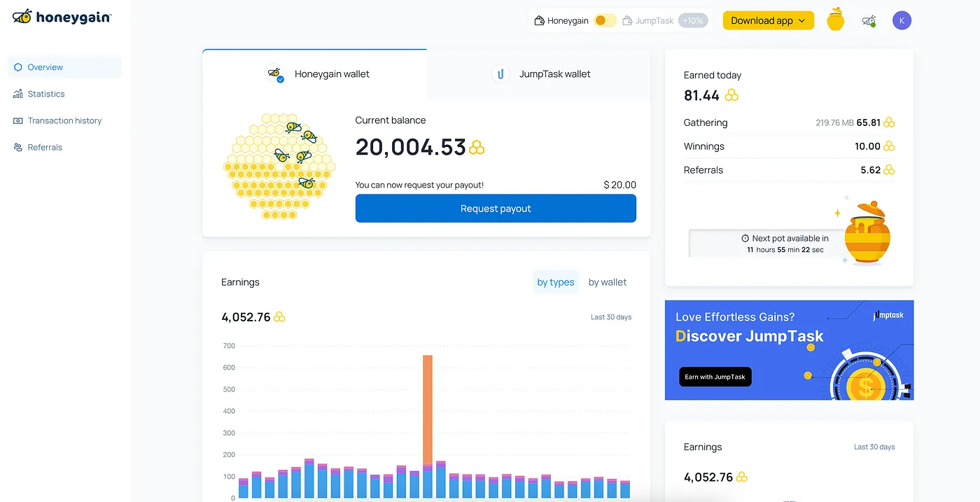Screen dimensions: 980x502
Task: Expand the Download app dropdown
Action: (x=768, y=21)
